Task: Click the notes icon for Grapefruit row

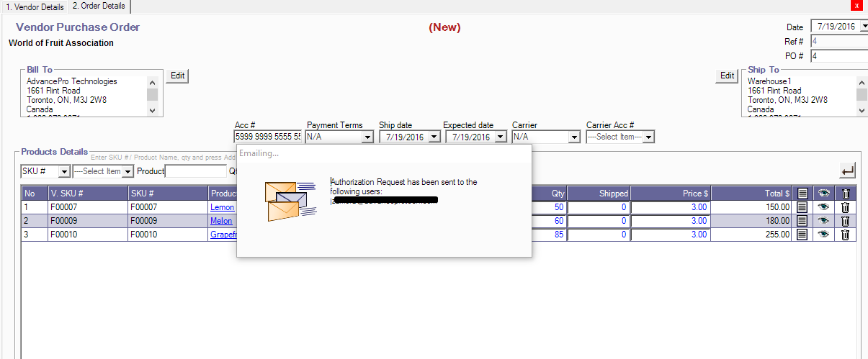Action: (x=802, y=235)
